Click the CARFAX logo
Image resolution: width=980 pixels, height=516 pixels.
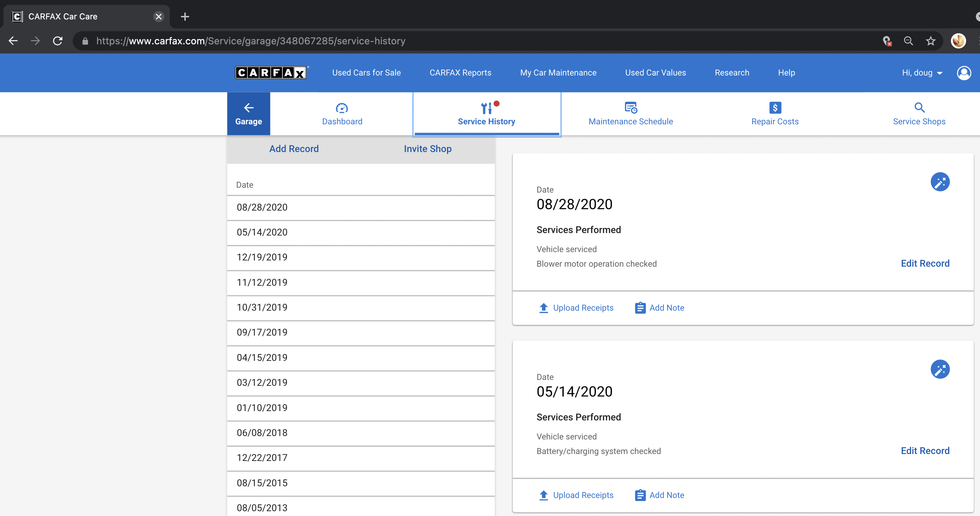271,72
